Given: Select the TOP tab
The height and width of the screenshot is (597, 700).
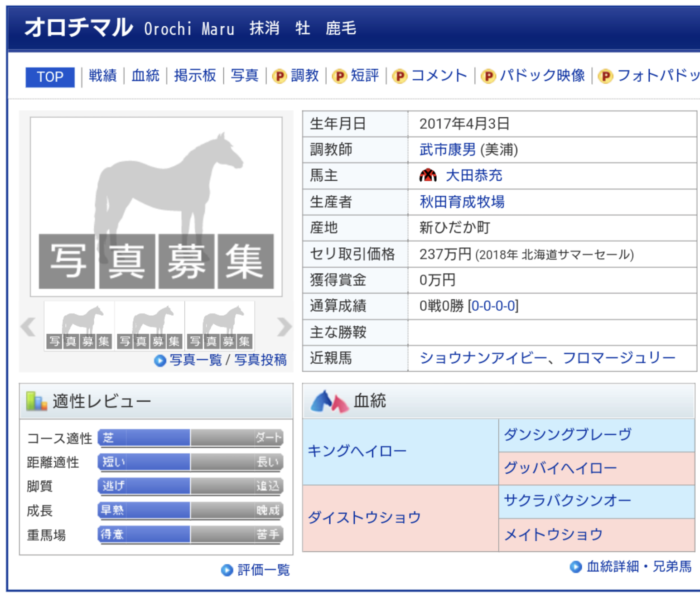Looking at the screenshot, I should pos(50,77).
